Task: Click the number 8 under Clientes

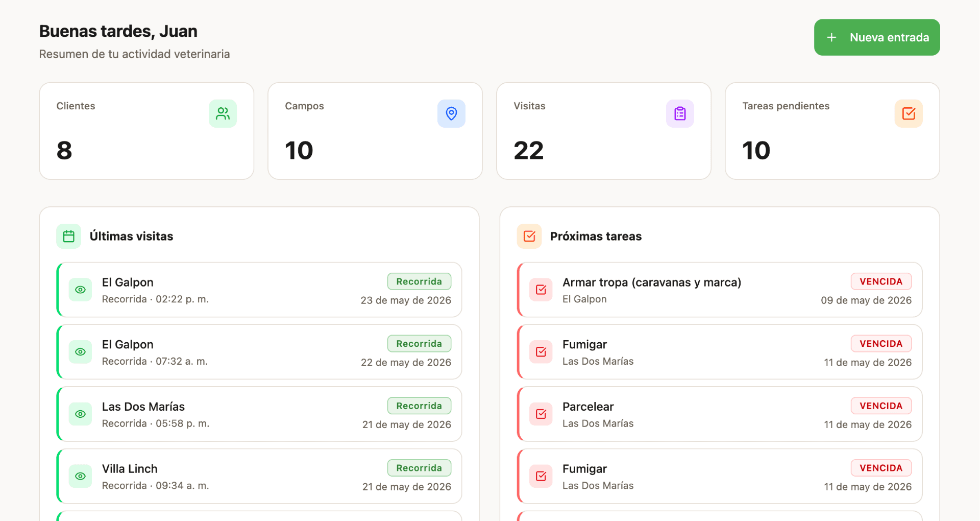Action: (x=64, y=150)
